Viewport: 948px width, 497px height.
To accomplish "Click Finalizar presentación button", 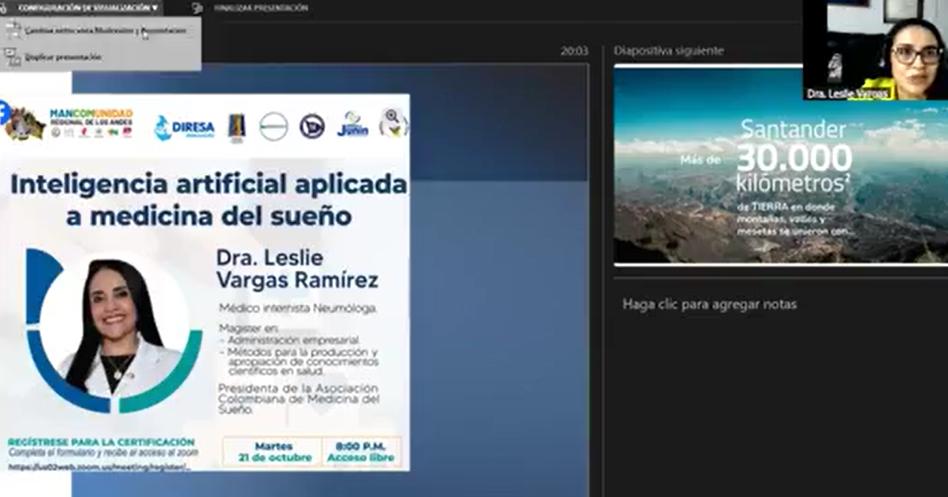I will tap(261, 8).
